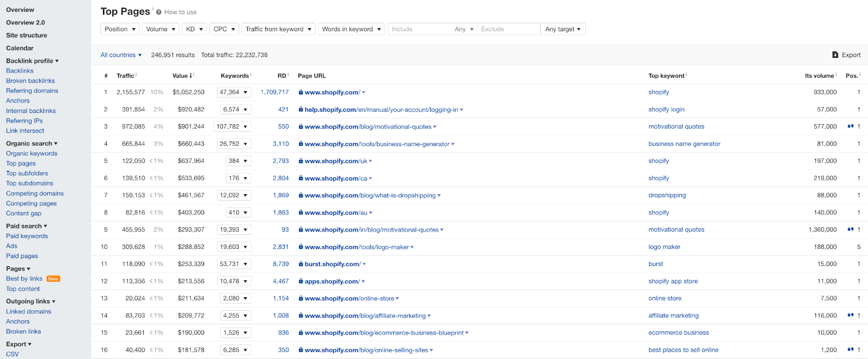Viewport: 868px width, 359px height.
Task: Click the How to use help icon
Action: (x=159, y=12)
